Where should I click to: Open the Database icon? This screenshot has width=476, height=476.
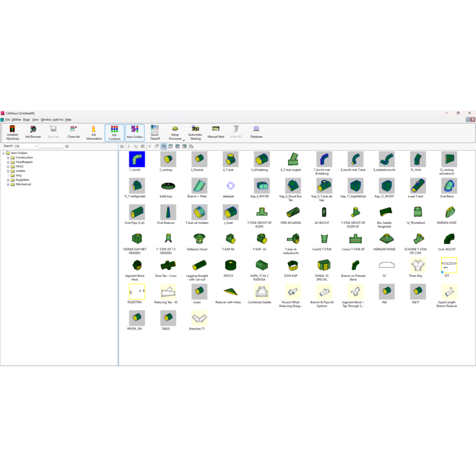point(256,132)
